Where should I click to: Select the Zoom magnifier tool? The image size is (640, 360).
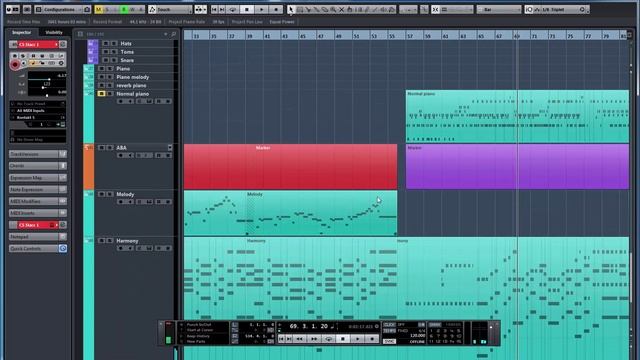pyautogui.click(x=333, y=9)
